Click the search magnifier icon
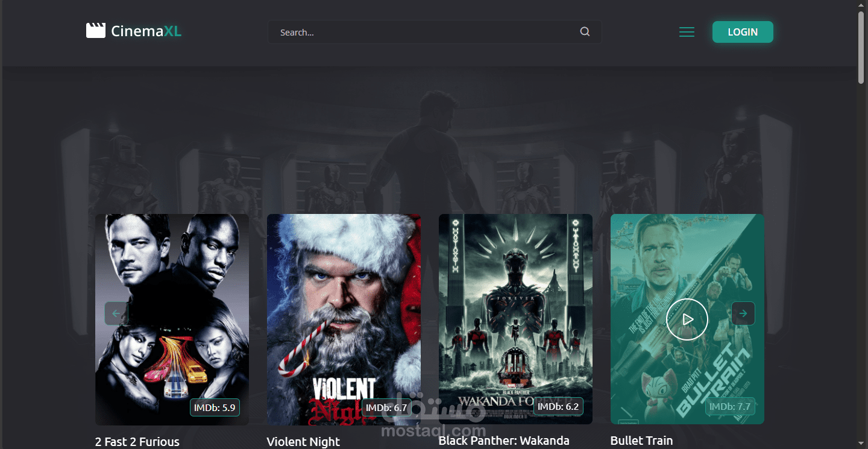This screenshot has height=449, width=868. [585, 32]
